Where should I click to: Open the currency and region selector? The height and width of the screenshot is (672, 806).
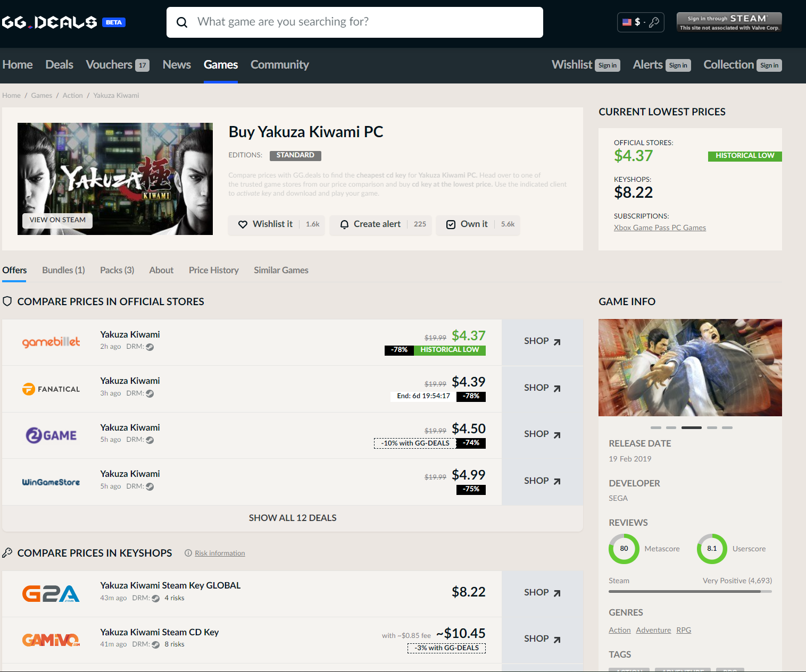click(x=641, y=22)
